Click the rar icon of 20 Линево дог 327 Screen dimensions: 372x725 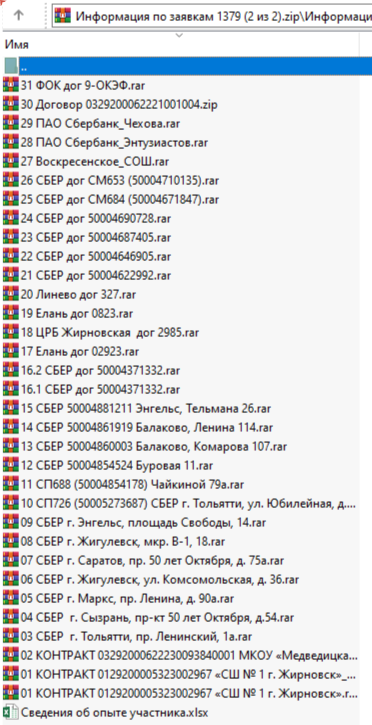(x=10, y=295)
